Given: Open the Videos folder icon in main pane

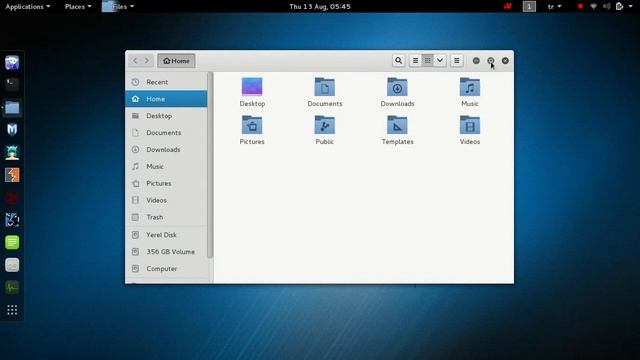Looking at the screenshot, I should (470, 124).
